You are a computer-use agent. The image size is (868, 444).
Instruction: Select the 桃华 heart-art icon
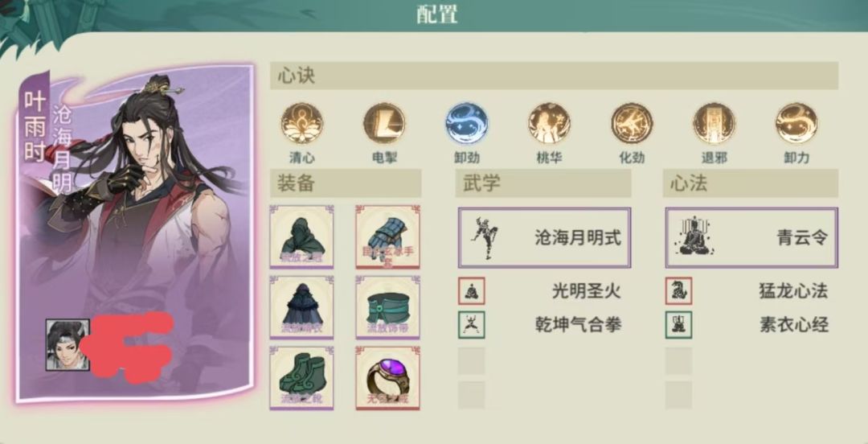[549, 123]
